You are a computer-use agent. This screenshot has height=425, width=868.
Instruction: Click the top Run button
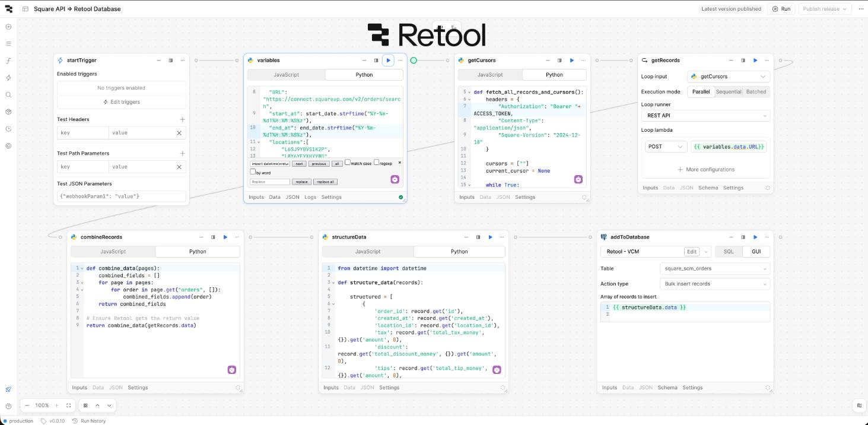pyautogui.click(x=781, y=9)
